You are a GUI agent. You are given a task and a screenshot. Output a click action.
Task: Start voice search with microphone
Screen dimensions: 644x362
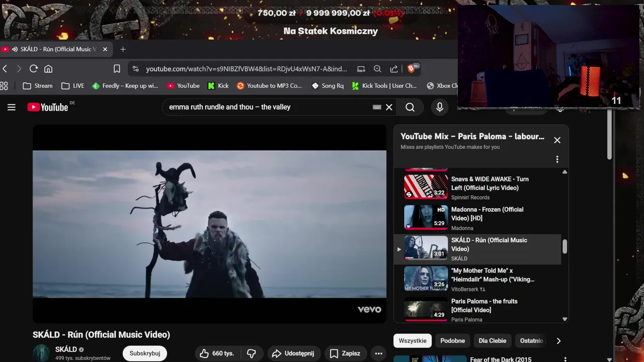click(440, 107)
